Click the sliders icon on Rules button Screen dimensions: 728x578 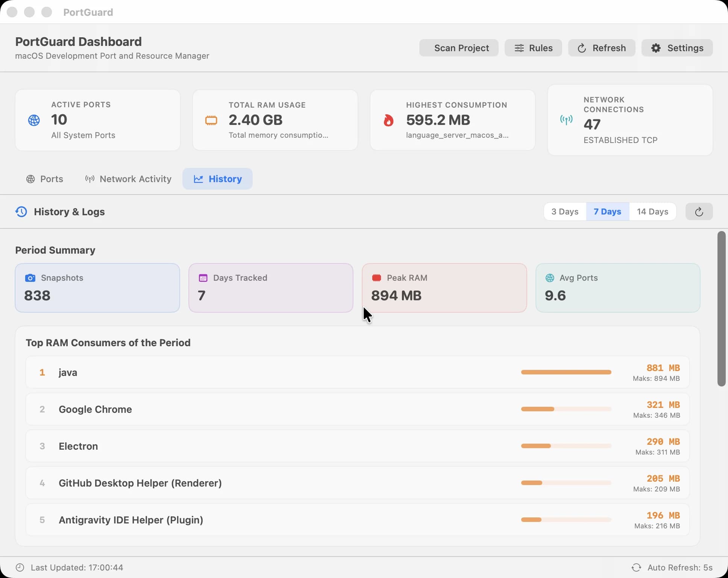519,48
